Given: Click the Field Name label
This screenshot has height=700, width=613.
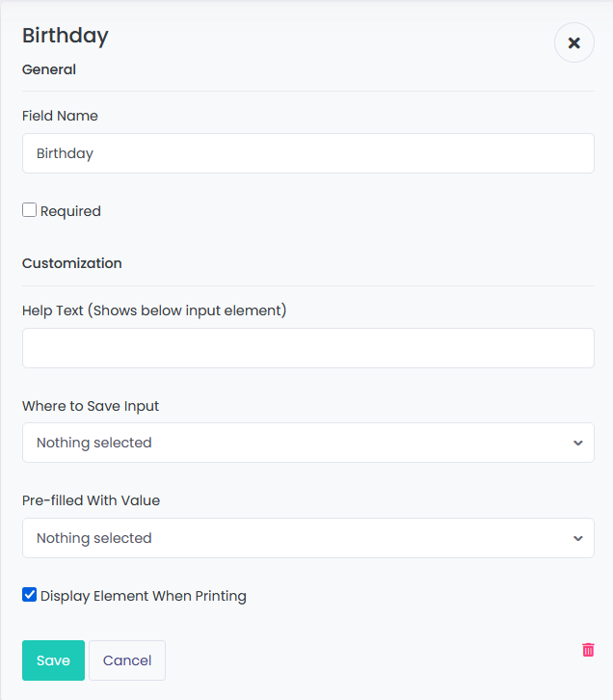Looking at the screenshot, I should tap(60, 116).
